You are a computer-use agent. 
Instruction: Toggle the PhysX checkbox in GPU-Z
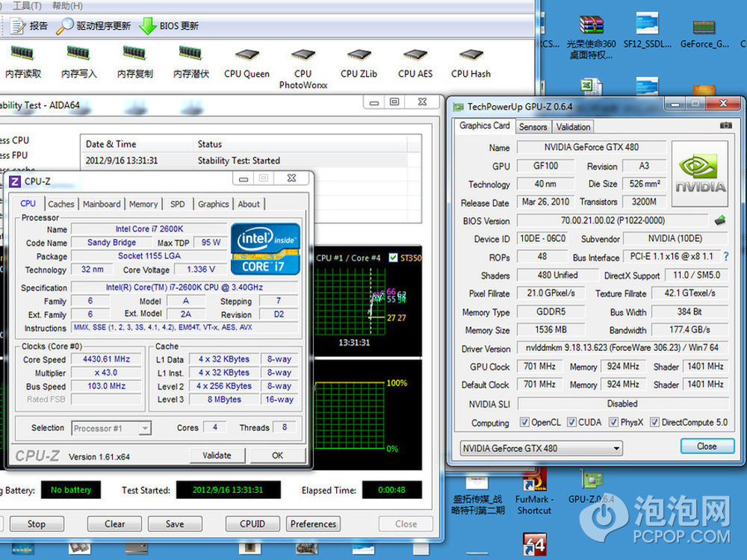point(613,423)
